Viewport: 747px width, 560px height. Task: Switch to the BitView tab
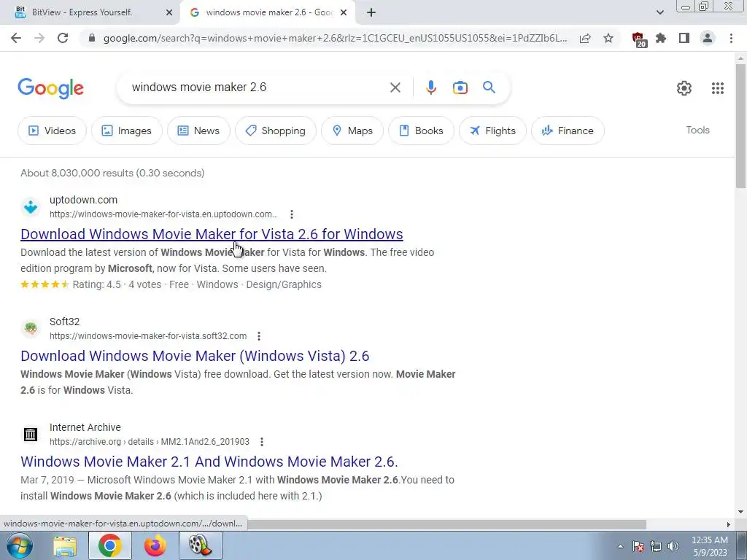point(90,12)
